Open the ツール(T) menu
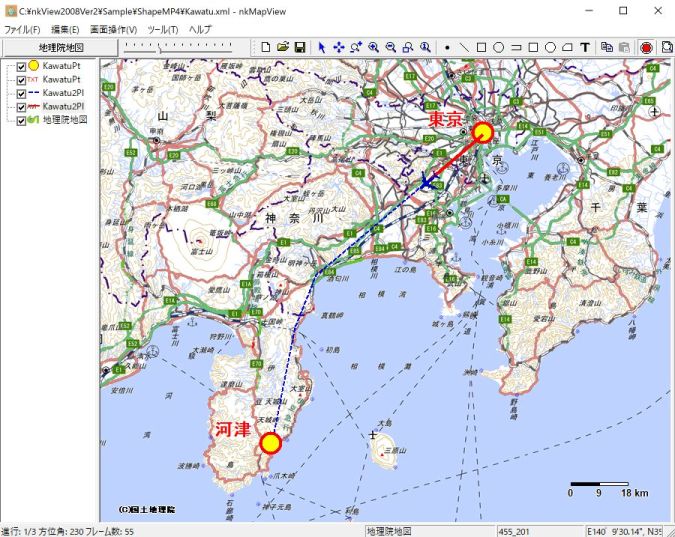 162,29
